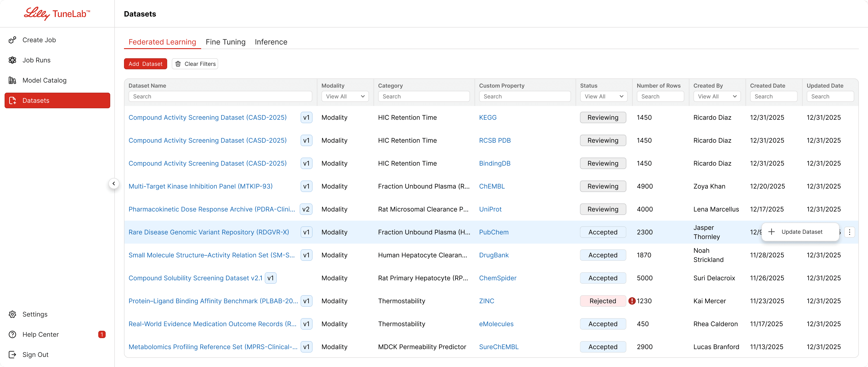Click the red warning icon beside Rejected
The image size is (868, 367).
point(632,301)
